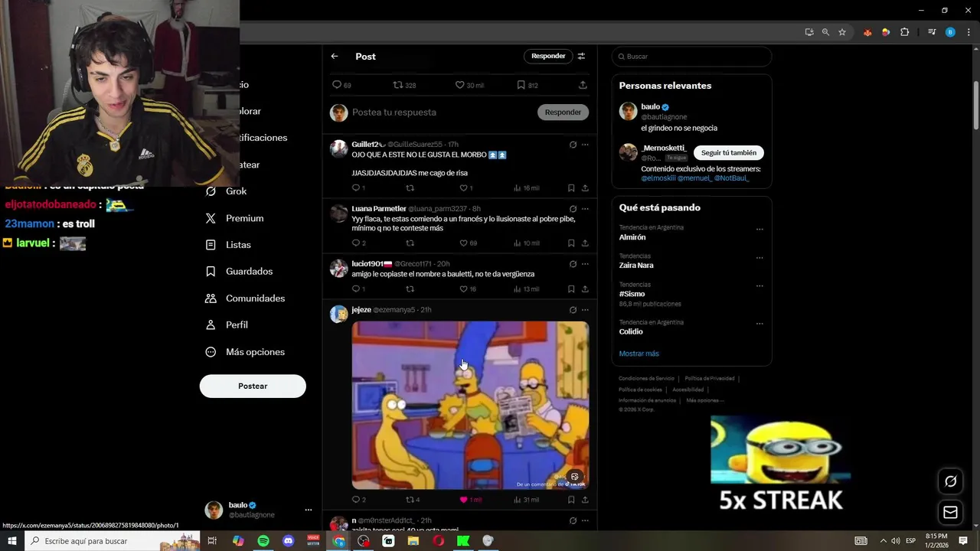Open more options for Zaira Nara trend
This screenshot has height=551, width=980.
[x=759, y=257]
